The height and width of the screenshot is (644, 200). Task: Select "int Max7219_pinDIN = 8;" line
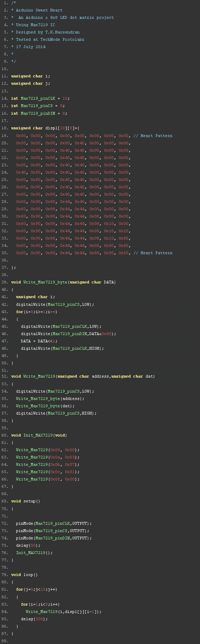[x=39, y=113]
